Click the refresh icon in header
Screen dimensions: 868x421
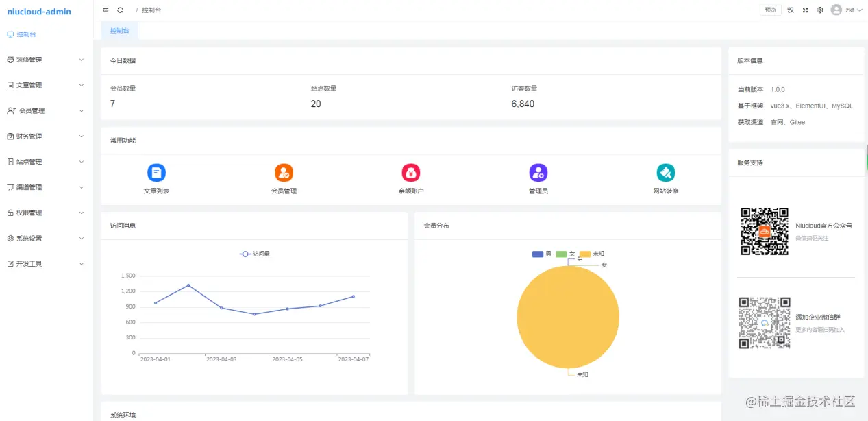pyautogui.click(x=121, y=10)
